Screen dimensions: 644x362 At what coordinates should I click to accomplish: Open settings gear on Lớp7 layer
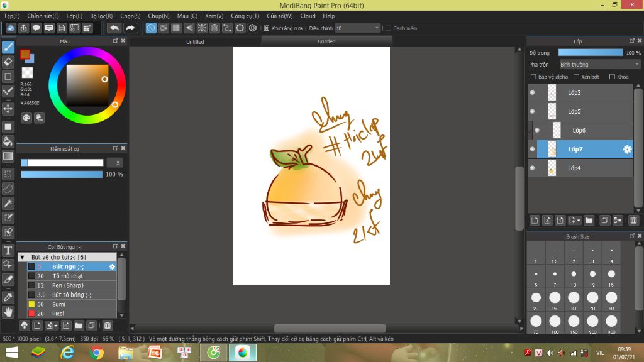(x=627, y=150)
